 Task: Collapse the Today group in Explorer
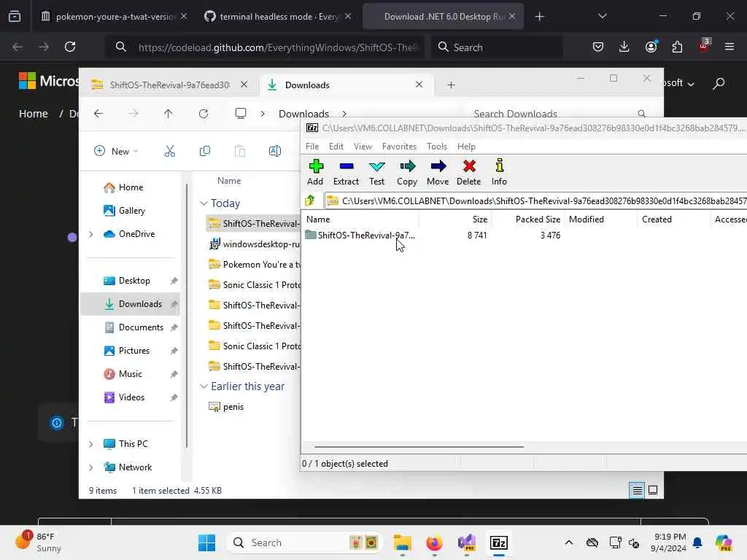tap(204, 203)
